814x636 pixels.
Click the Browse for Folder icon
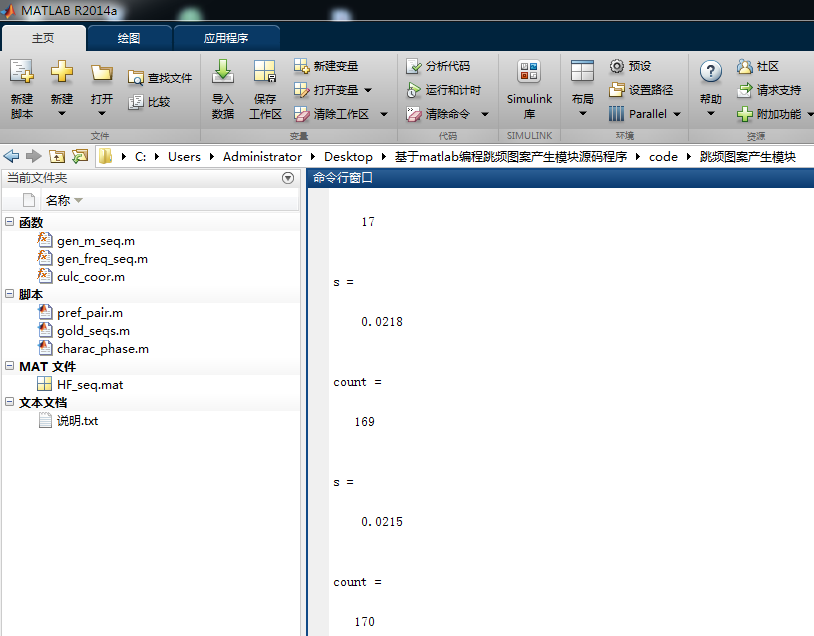coord(80,156)
